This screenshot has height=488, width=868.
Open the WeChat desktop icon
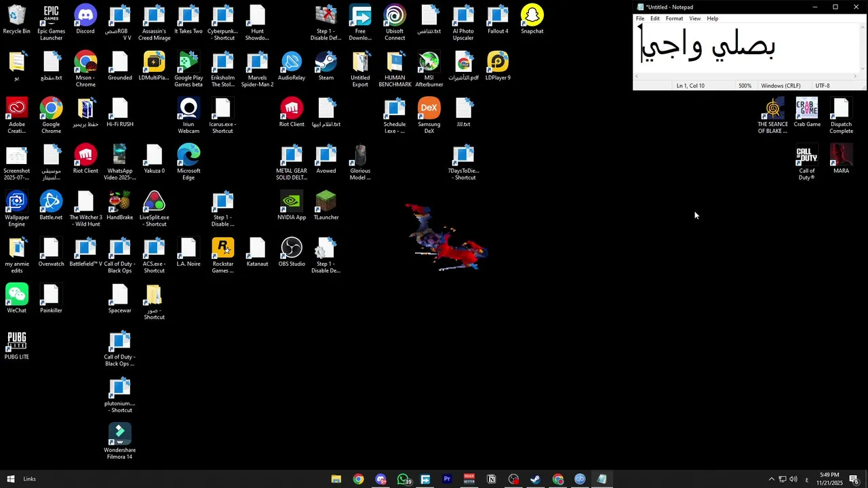pos(17,298)
